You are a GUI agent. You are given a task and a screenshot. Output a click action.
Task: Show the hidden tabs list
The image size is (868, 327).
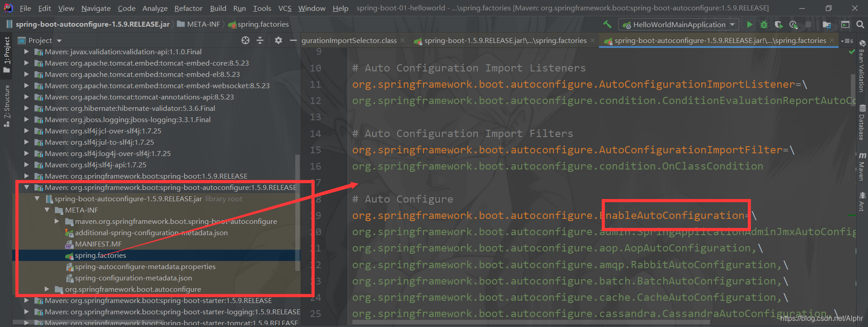pyautogui.click(x=847, y=41)
